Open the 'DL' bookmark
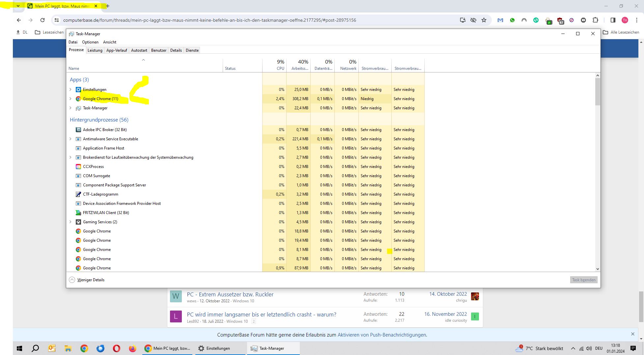Screen dimensions: 644x355 pos(22,32)
